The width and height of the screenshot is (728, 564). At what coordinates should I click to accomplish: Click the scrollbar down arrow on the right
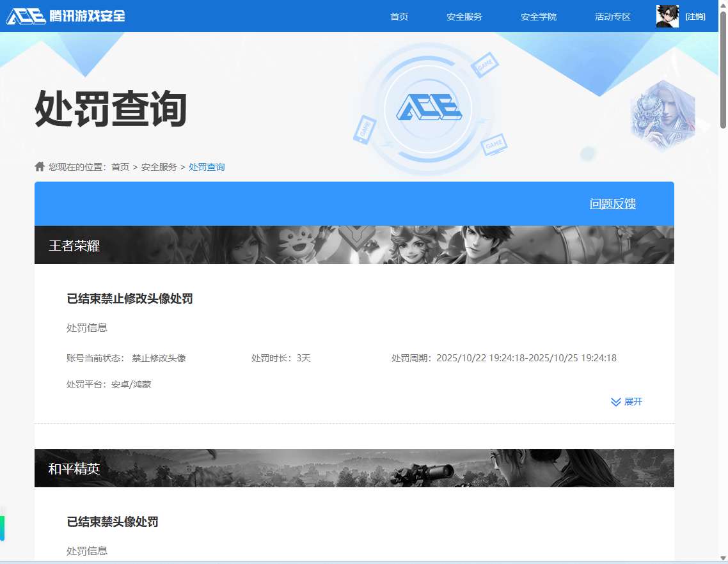tap(724, 560)
